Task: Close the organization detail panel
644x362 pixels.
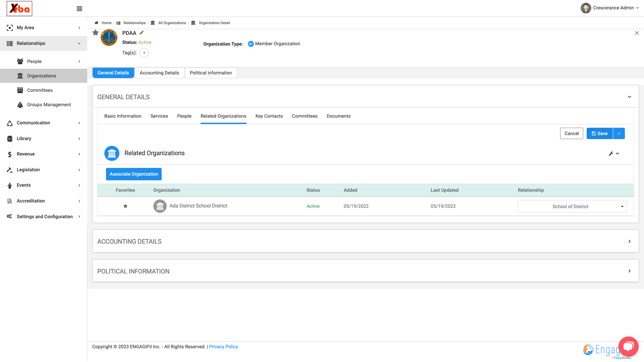Action: [x=637, y=33]
